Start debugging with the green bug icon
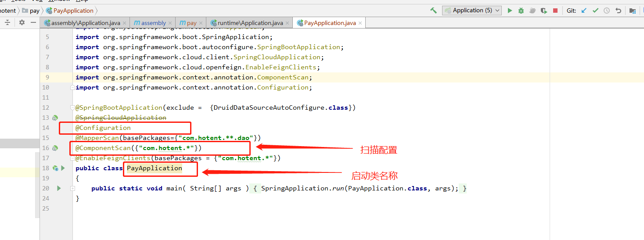This screenshot has height=240, width=644. (521, 11)
